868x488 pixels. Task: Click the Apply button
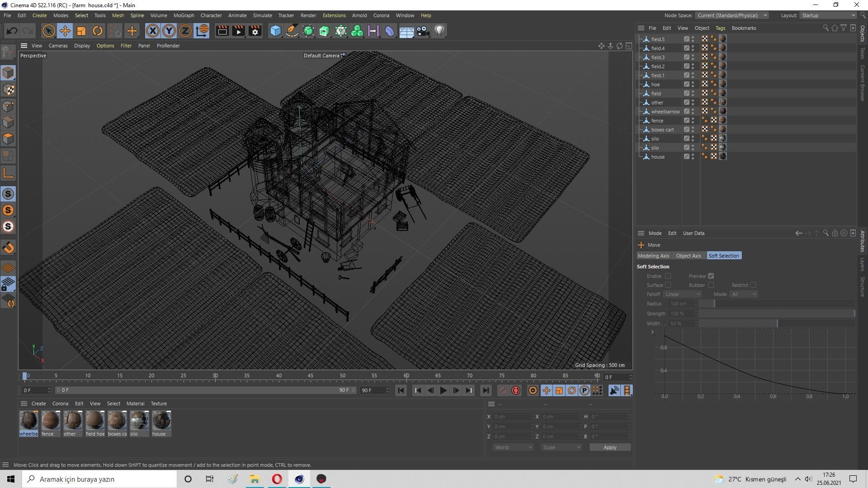click(x=610, y=447)
